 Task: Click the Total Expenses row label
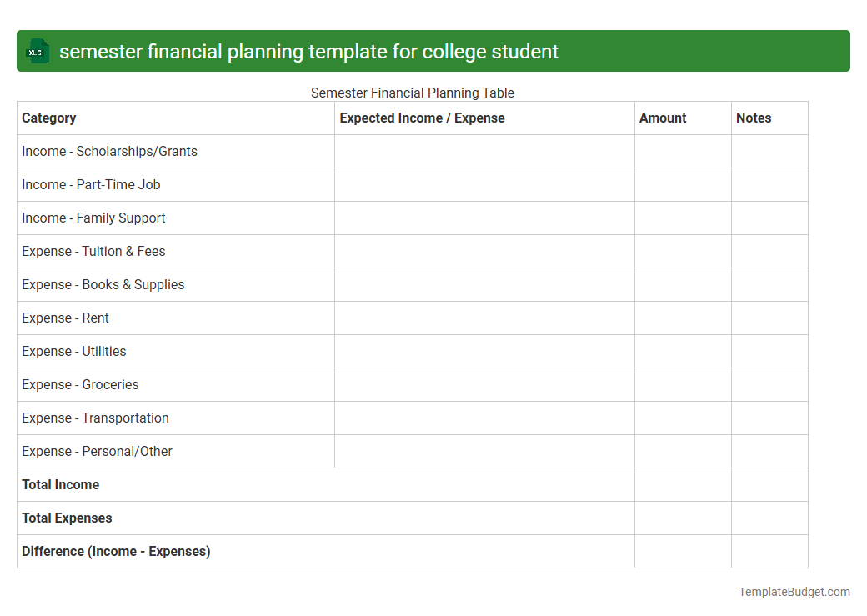67,518
